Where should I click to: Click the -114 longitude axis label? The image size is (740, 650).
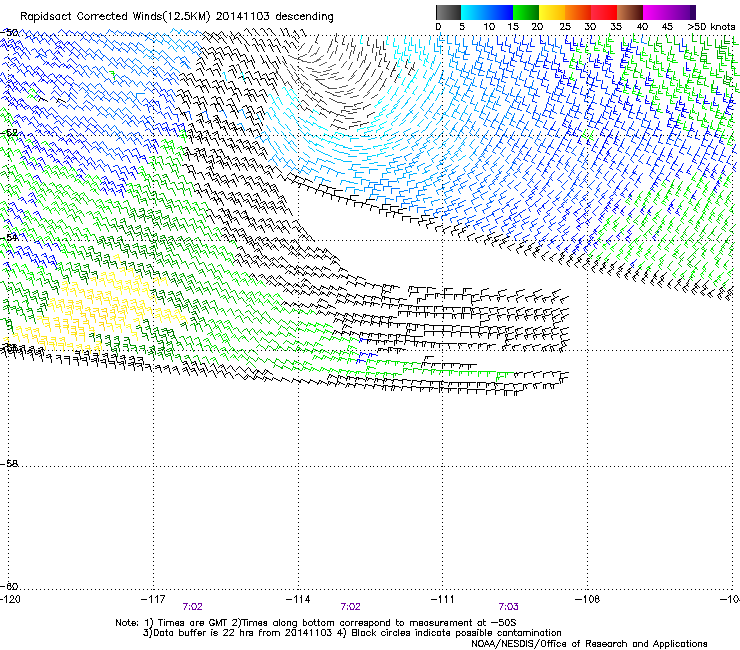tap(298, 599)
